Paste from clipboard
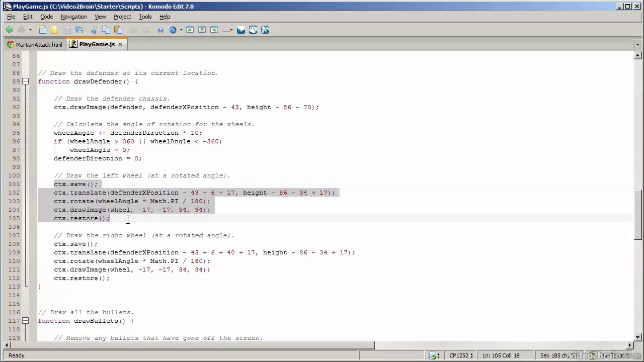 coord(118,30)
